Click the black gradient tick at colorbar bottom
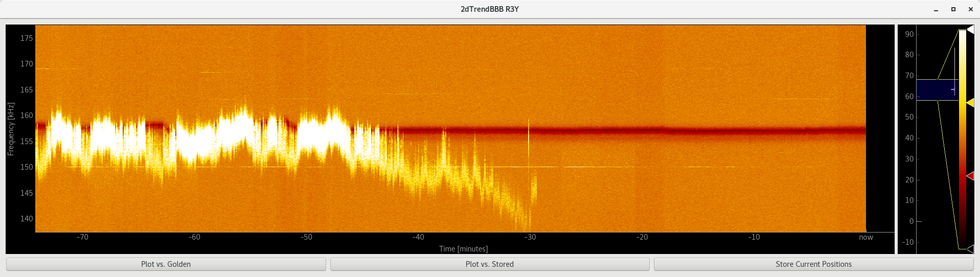The height and width of the screenshot is (277, 980). [x=970, y=249]
